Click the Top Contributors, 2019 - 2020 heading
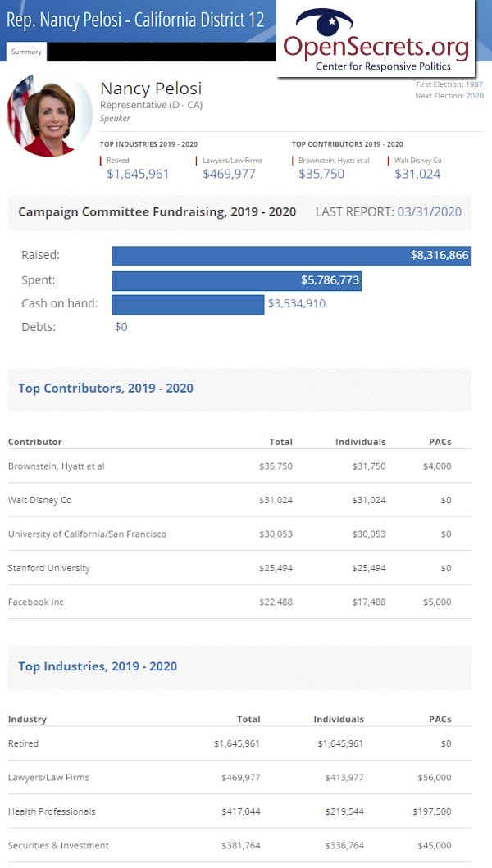Image resolution: width=492 pixels, height=868 pixels. point(106,388)
